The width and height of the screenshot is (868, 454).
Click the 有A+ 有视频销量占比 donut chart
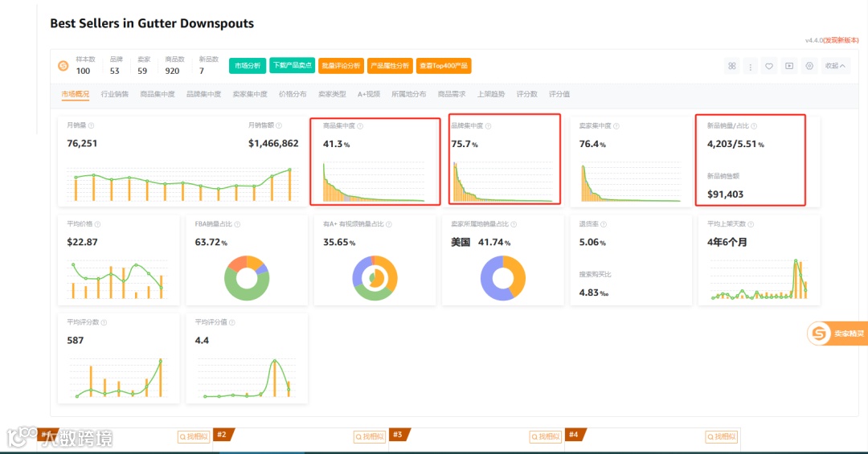(375, 278)
